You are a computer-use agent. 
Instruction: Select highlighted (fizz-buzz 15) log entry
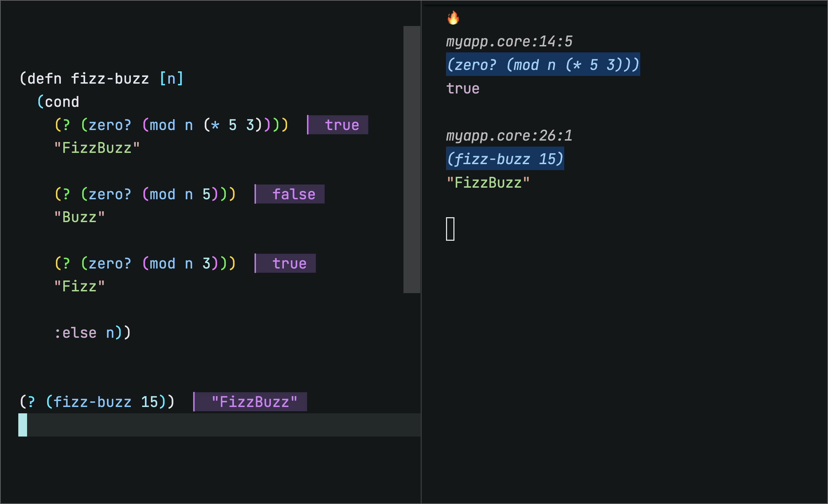pos(505,159)
